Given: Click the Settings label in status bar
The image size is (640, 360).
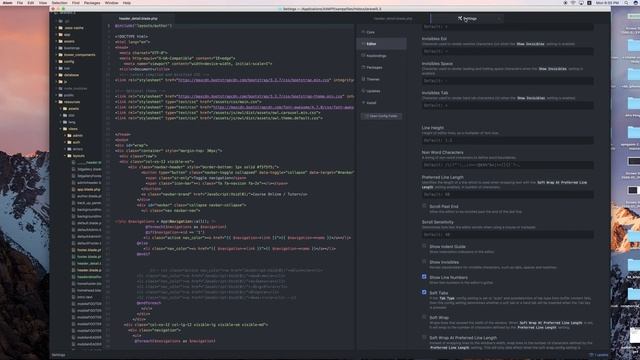Looking at the screenshot, I should (x=58, y=355).
